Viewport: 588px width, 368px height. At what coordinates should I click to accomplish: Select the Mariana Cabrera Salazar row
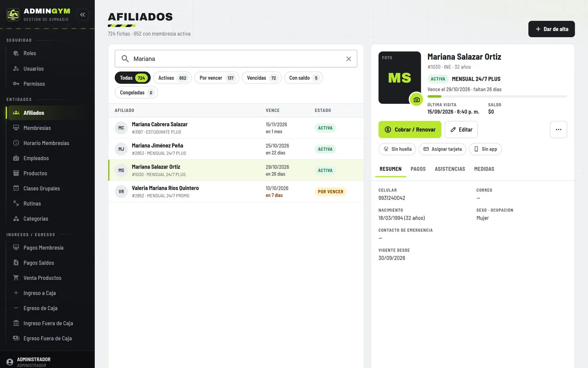click(x=236, y=128)
